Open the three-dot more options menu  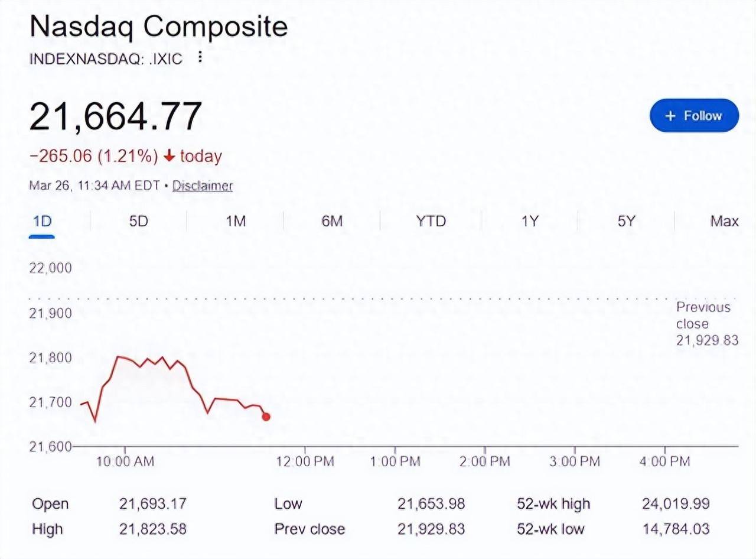[x=200, y=57]
